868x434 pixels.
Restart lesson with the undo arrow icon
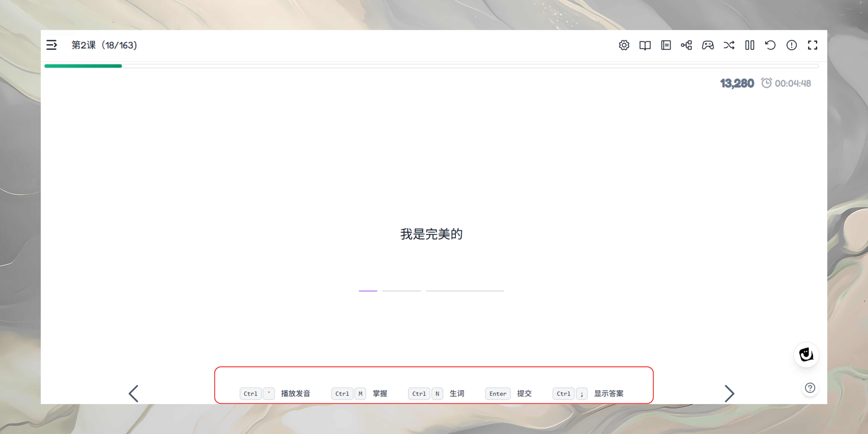[x=770, y=45]
